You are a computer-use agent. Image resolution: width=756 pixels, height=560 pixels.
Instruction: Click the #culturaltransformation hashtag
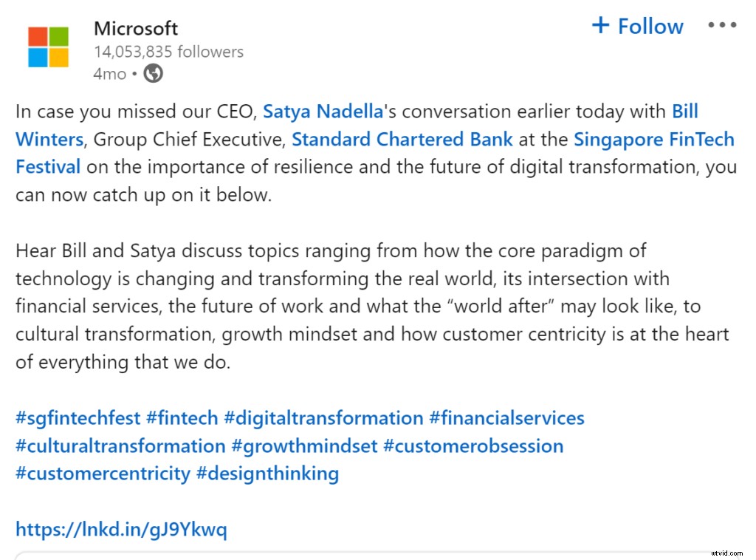click(x=120, y=446)
